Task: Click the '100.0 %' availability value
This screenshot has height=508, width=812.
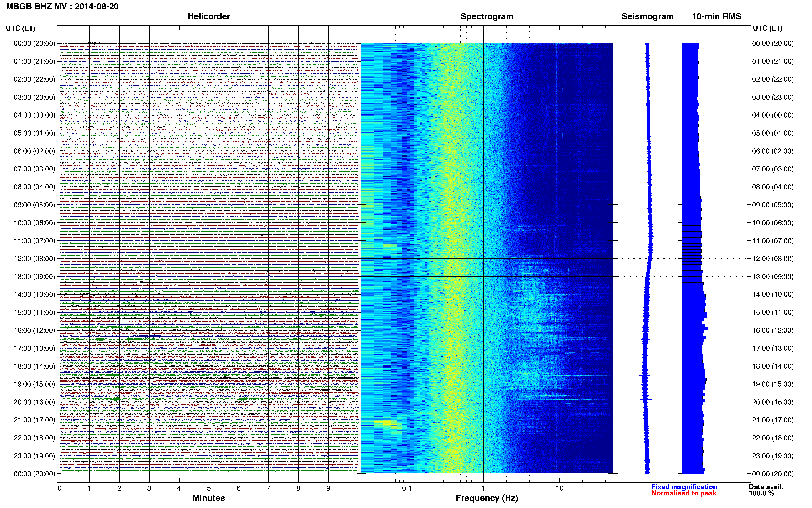Action: pyautogui.click(x=762, y=493)
